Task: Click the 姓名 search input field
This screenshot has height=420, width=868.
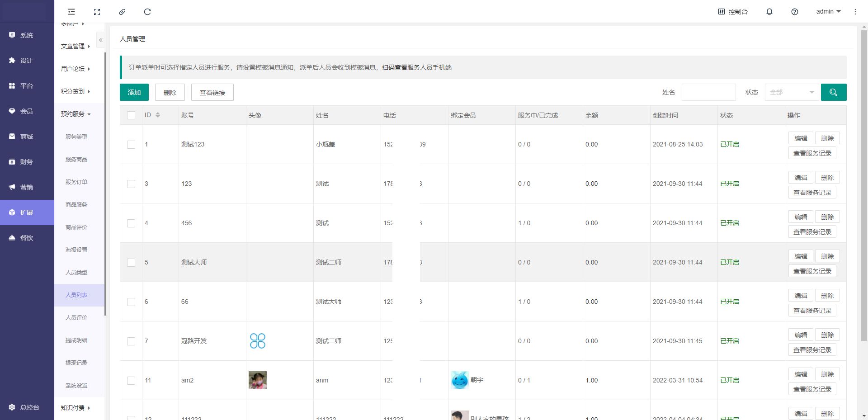Action: (708, 92)
